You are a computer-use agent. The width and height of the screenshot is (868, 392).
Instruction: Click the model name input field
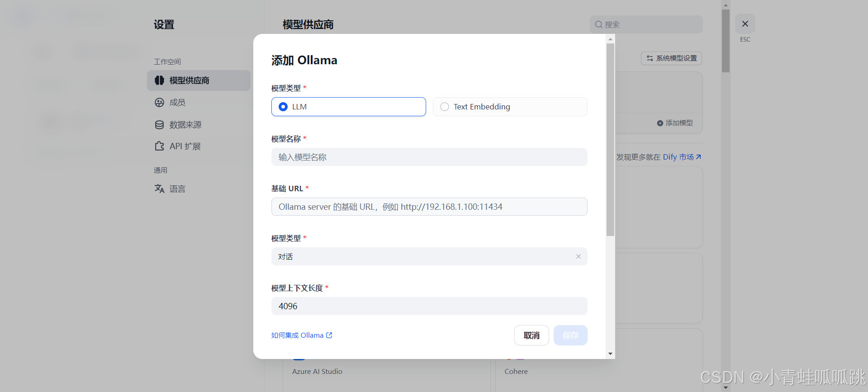(x=429, y=157)
